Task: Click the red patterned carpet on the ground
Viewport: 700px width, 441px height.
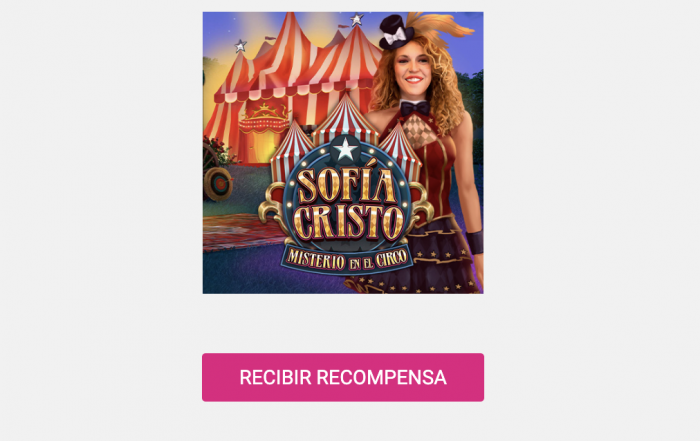Action: [242, 231]
